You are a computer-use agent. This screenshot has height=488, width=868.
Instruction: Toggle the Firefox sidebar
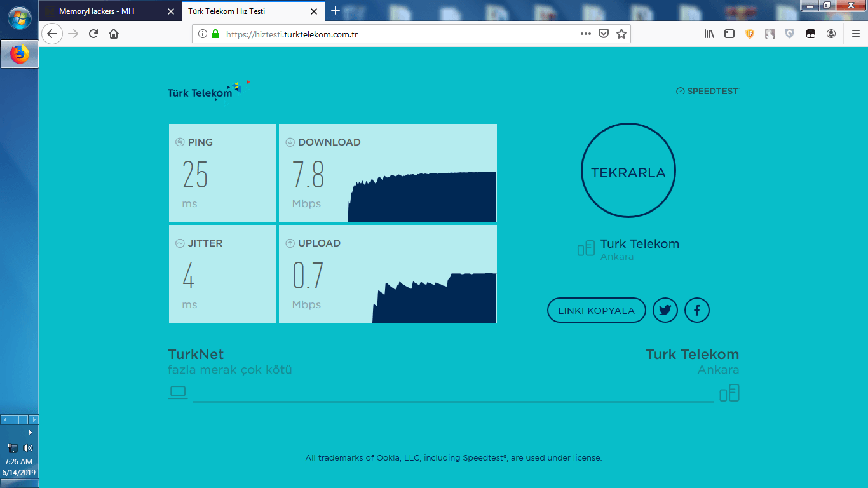(729, 34)
